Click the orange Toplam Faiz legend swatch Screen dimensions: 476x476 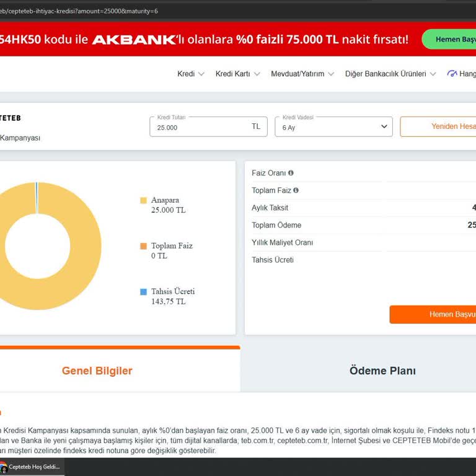click(143, 246)
